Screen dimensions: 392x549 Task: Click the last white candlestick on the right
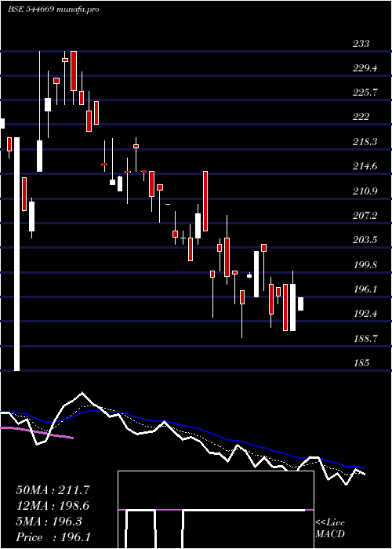pyautogui.click(x=300, y=304)
